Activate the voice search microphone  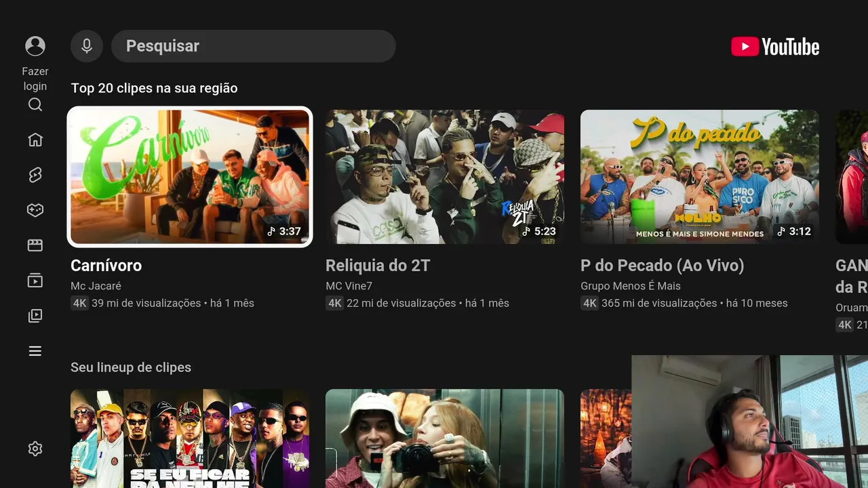point(87,46)
